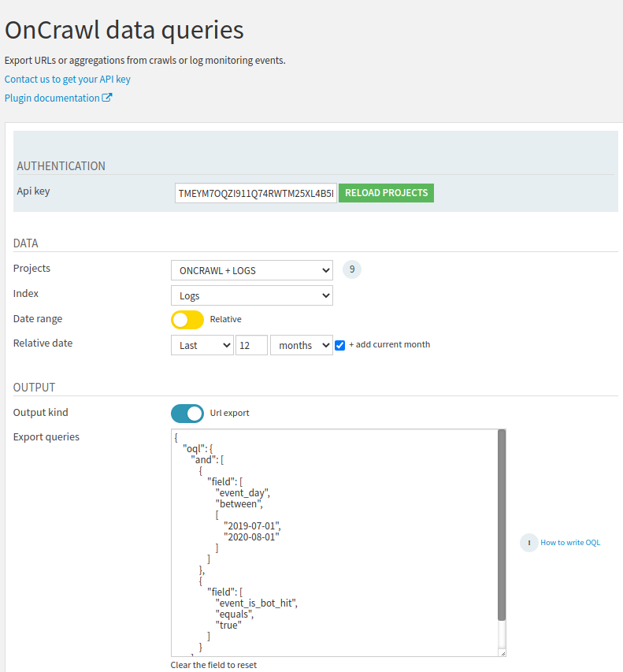Open the How to write OQL link
The height and width of the screenshot is (672, 623).
[x=570, y=543]
